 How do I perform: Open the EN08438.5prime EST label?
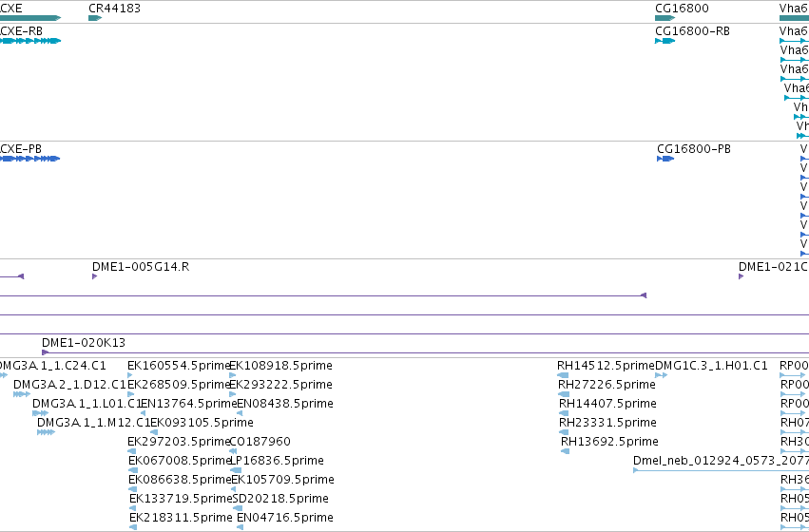coord(285,404)
